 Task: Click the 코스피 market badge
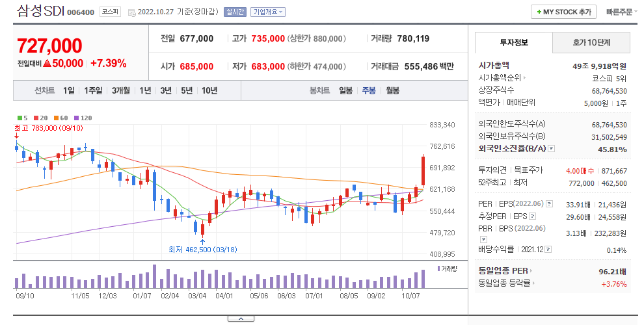pyautogui.click(x=110, y=12)
